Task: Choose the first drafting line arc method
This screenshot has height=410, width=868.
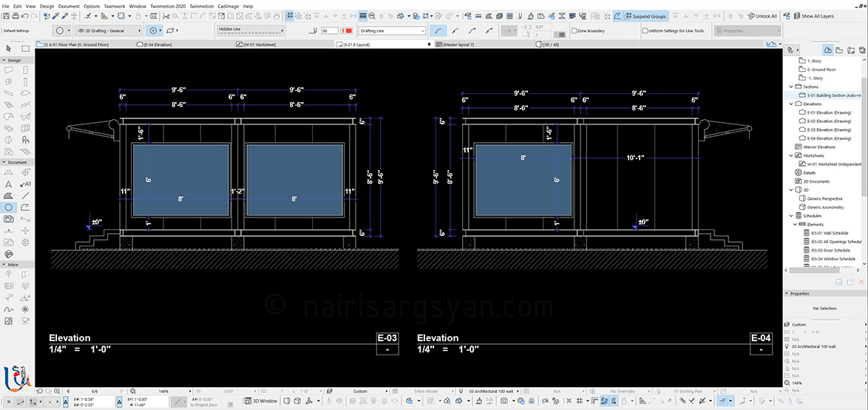Action: click(x=438, y=31)
